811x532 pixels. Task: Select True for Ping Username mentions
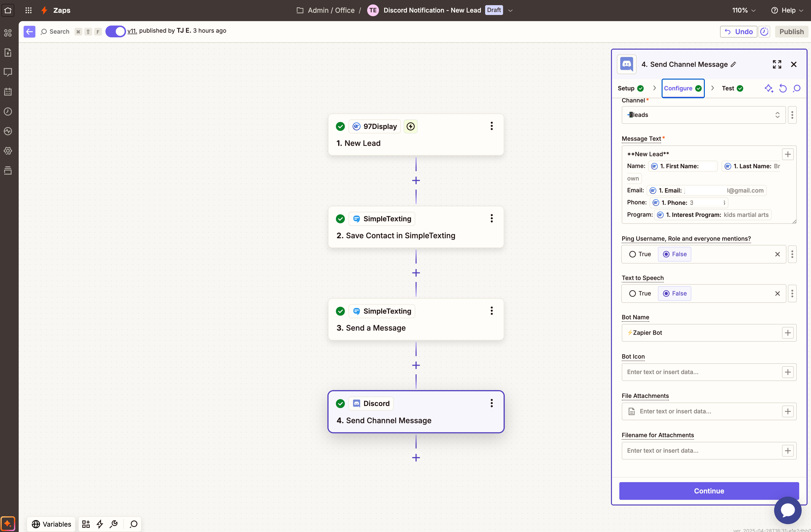point(640,254)
